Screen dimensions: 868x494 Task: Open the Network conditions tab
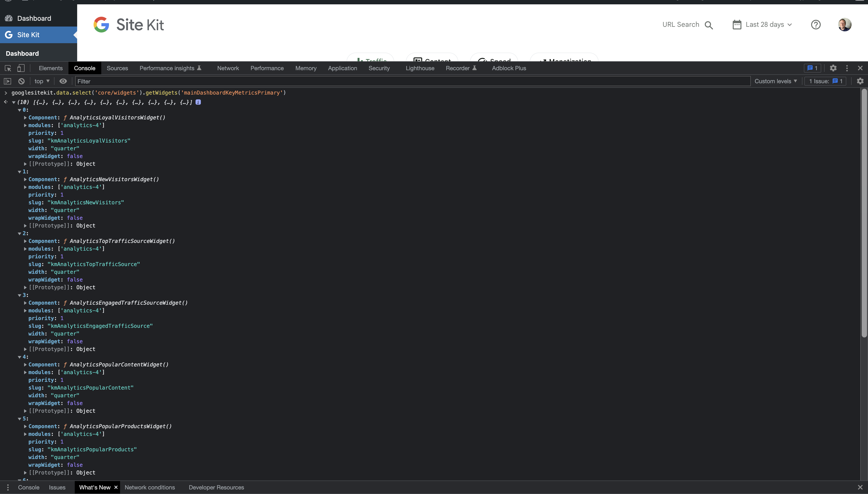[x=150, y=487]
